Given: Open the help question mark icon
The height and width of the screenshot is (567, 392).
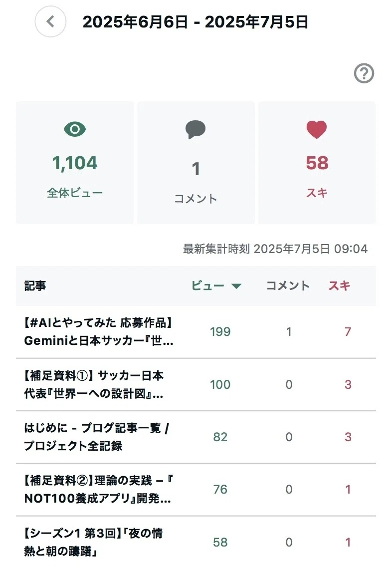Looking at the screenshot, I should click(x=364, y=73).
